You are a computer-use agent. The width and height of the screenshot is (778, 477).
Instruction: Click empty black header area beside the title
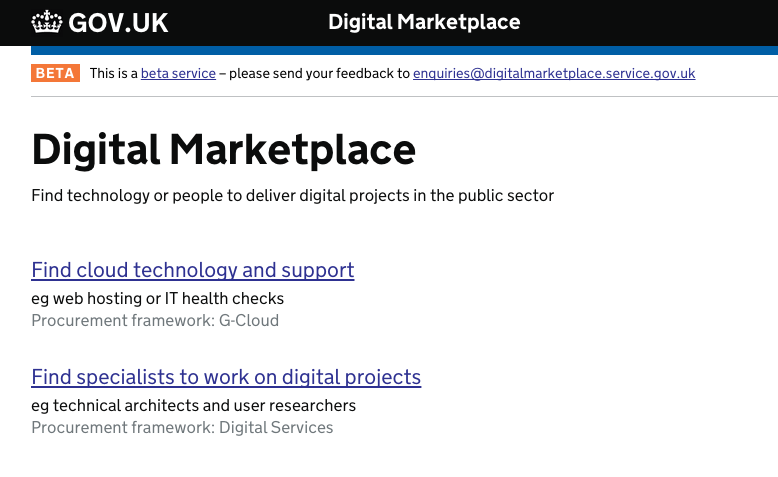tap(645, 22)
